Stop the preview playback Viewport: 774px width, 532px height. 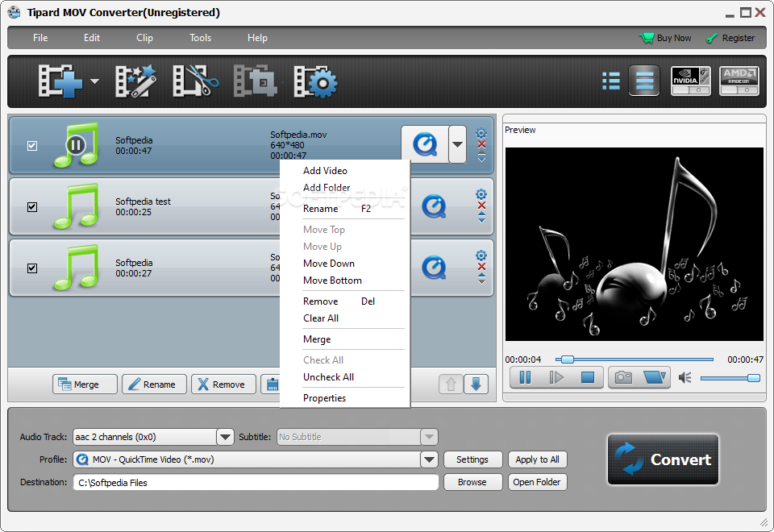[588, 377]
